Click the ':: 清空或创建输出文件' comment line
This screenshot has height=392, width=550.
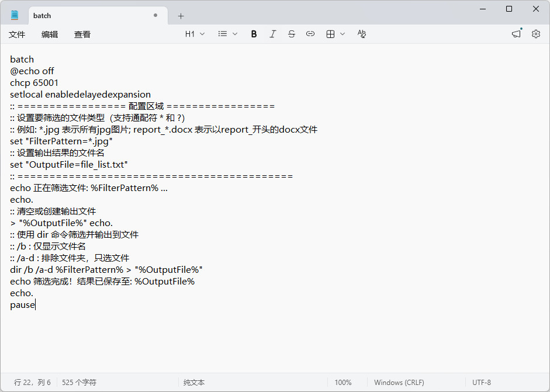pyautogui.click(x=53, y=211)
